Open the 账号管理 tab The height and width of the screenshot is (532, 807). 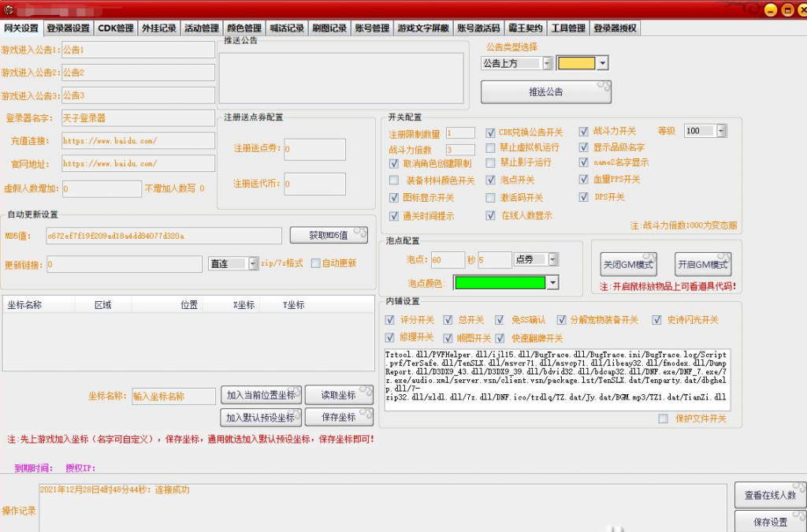pyautogui.click(x=372, y=28)
